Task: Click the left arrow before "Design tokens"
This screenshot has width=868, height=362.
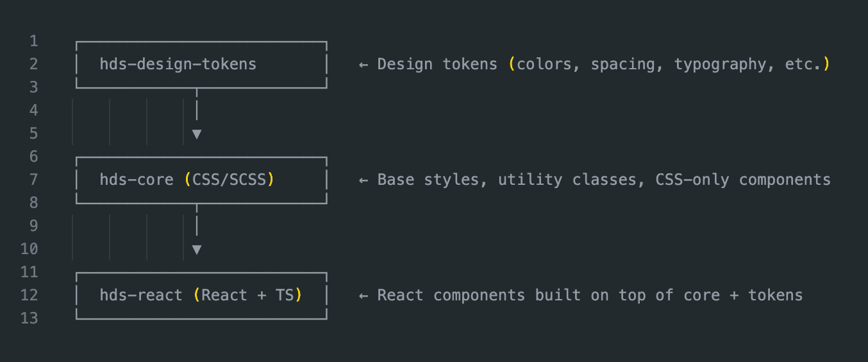Action: 363,64
